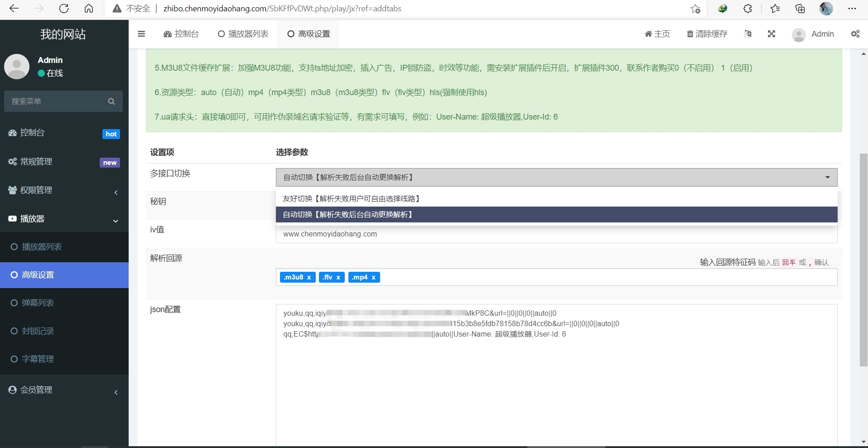Screen dimensions: 868x448
Task: Remove the .flv tag
Action: [x=338, y=277]
